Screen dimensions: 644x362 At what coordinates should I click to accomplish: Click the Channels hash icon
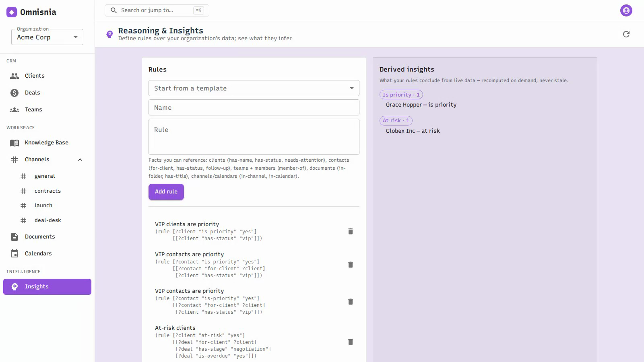[14, 160]
